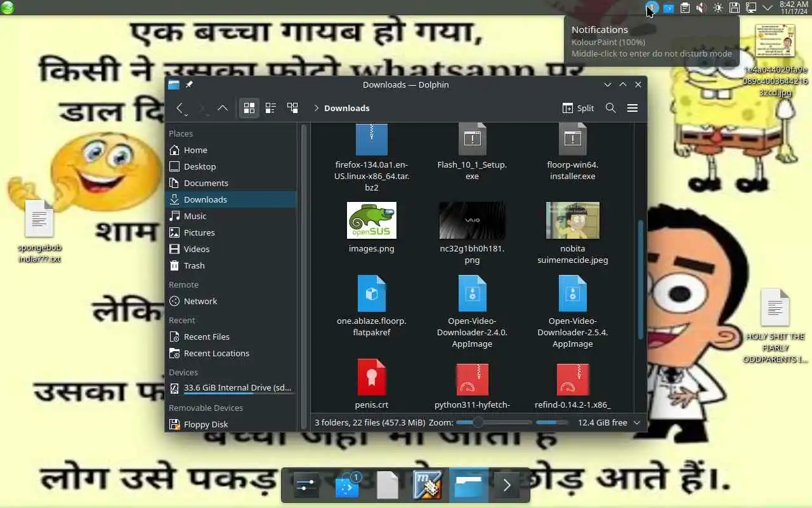The height and width of the screenshot is (508, 812).
Task: Select Floppy Disk under Removable Devices
Action: point(230,424)
